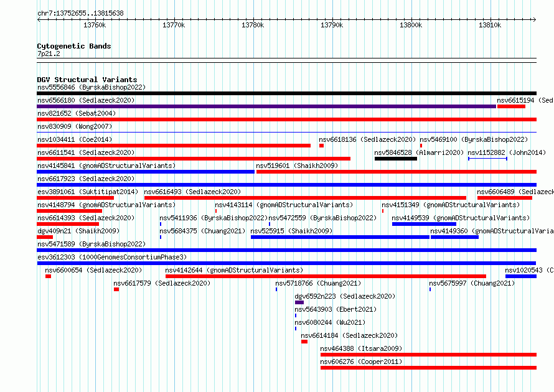Open the nsv5469100 (ByrskaBishop2022) label
Screen dimensions: 554x392
click(x=474, y=139)
